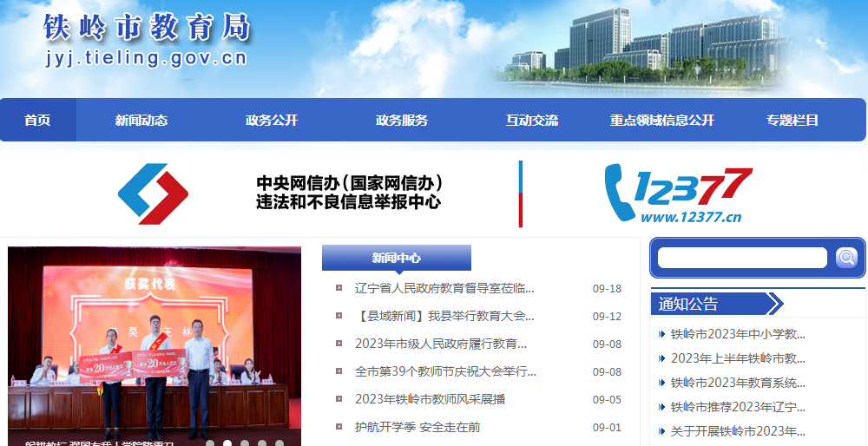Open the 互动交流 navigation menu
The height and width of the screenshot is (446, 868).
pyautogui.click(x=532, y=120)
